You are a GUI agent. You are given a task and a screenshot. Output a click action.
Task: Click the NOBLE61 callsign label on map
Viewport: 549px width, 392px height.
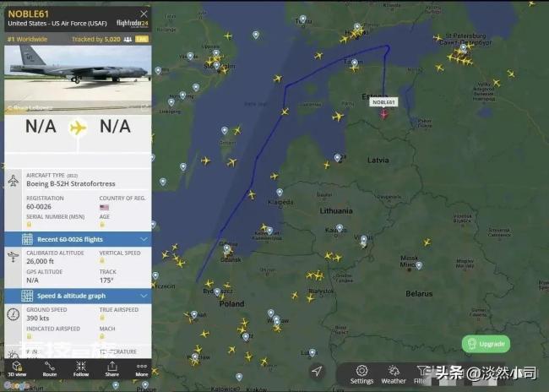383,102
